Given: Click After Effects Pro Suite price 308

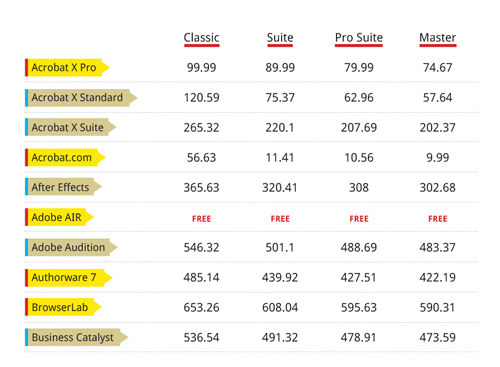Looking at the screenshot, I should [x=359, y=188].
